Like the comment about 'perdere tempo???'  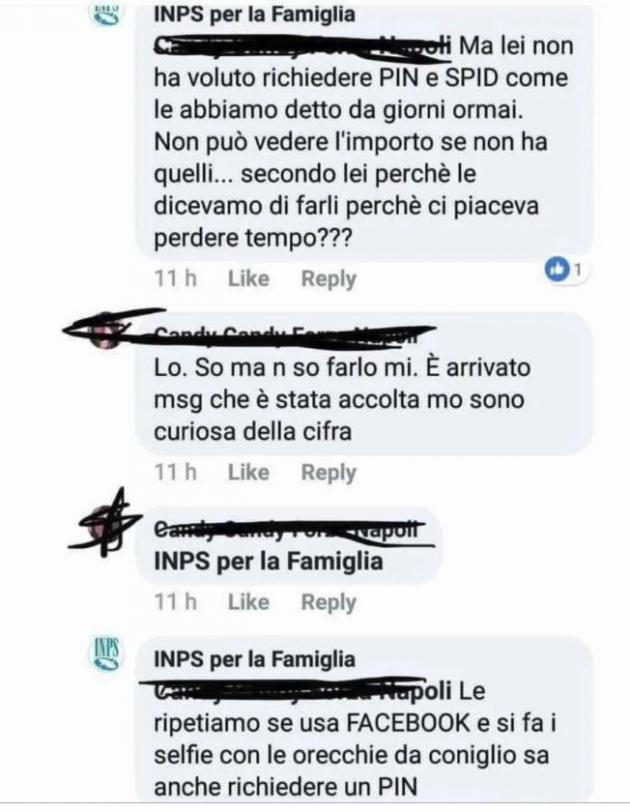[x=248, y=279]
